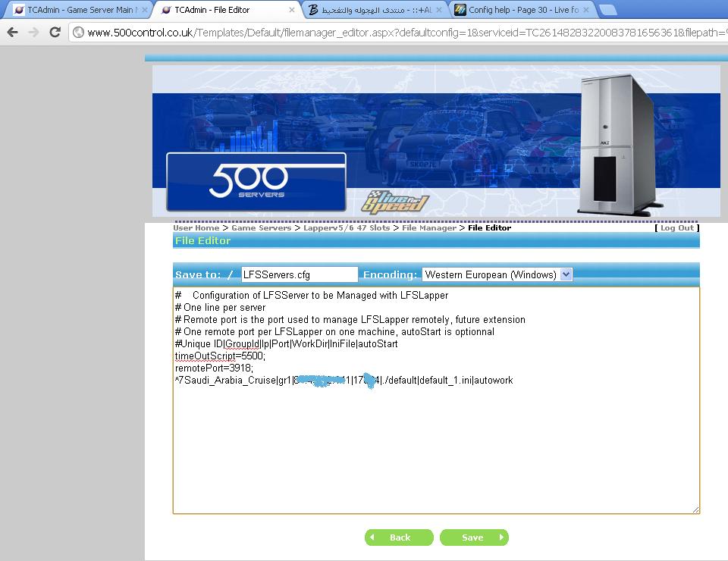The width and height of the screenshot is (728, 561).
Task: Click the Live for Speed logo
Action: click(x=394, y=202)
